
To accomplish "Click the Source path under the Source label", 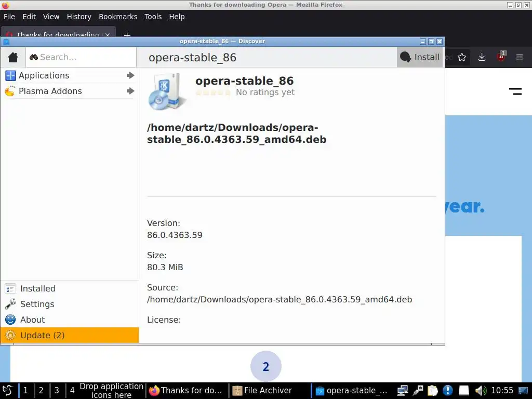I will tap(280, 300).
